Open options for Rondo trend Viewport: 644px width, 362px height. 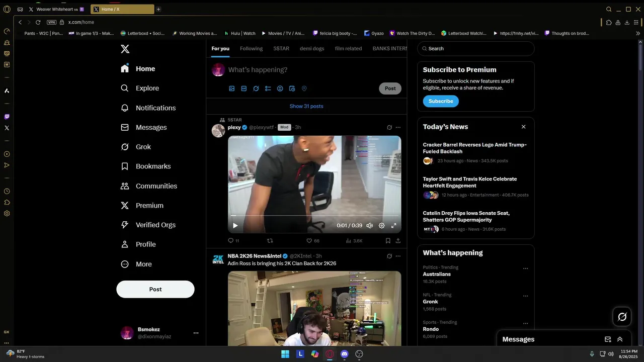525,323
